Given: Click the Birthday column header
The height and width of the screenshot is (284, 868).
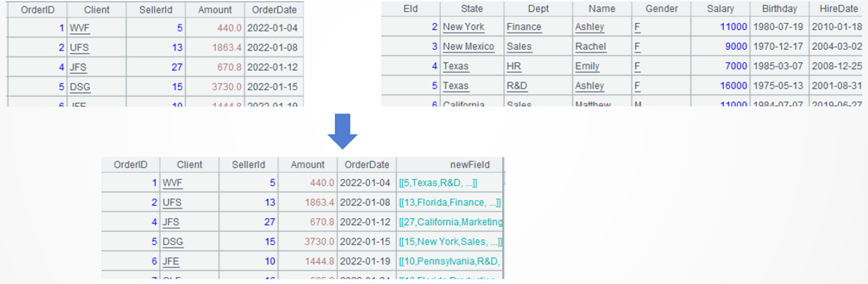Looking at the screenshot, I should (x=779, y=8).
